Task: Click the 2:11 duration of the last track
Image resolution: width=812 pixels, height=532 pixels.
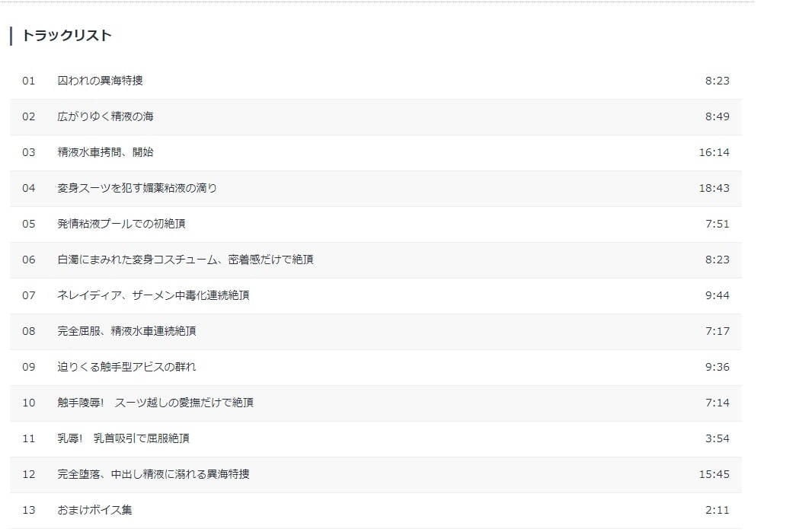Action: 717,510
